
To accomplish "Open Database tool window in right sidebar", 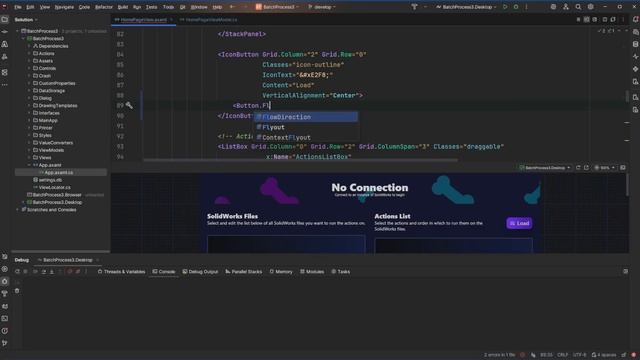I will point(636,44).
